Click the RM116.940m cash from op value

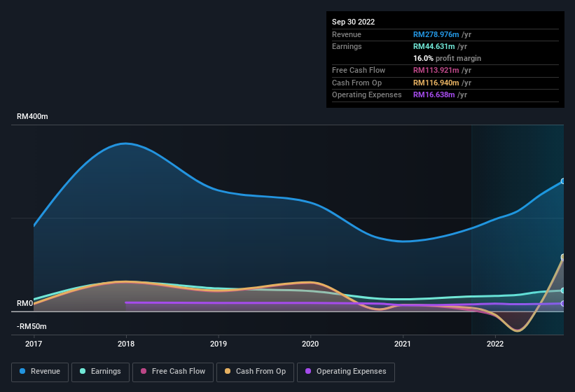(436, 83)
